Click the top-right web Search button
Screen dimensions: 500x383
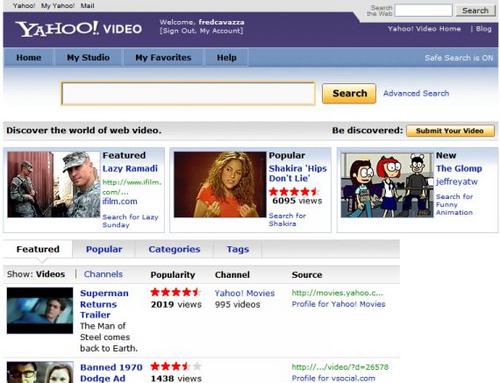tap(475, 10)
